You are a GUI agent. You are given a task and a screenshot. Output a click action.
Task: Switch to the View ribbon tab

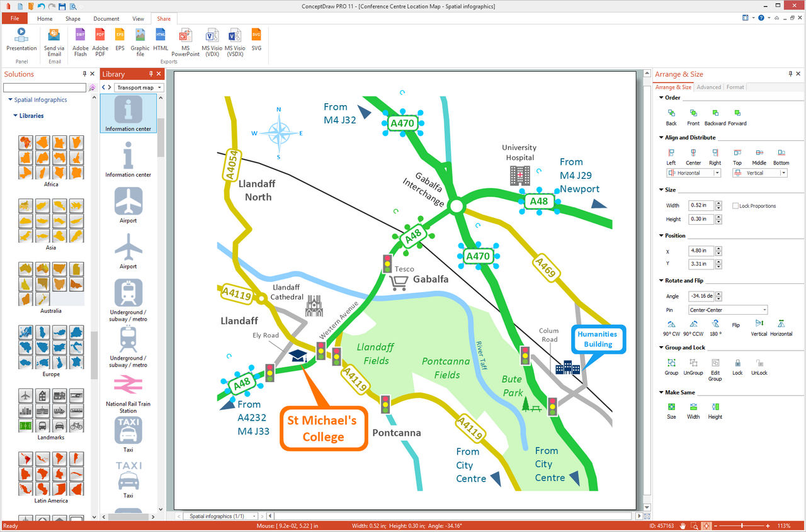[x=138, y=19]
